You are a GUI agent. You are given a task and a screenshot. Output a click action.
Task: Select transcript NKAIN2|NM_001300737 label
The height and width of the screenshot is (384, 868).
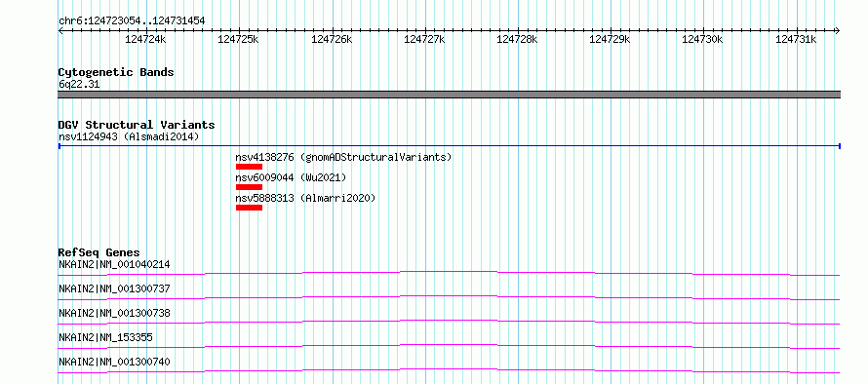click(114, 288)
